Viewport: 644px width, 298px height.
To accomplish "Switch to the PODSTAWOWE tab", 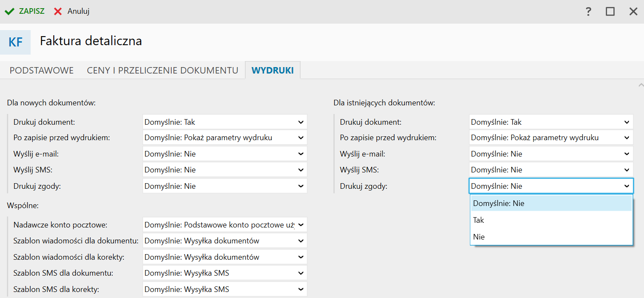I will coord(42,71).
